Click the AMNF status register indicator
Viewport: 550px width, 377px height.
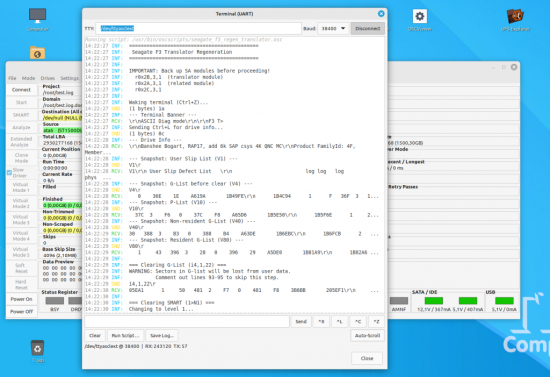(x=399, y=301)
